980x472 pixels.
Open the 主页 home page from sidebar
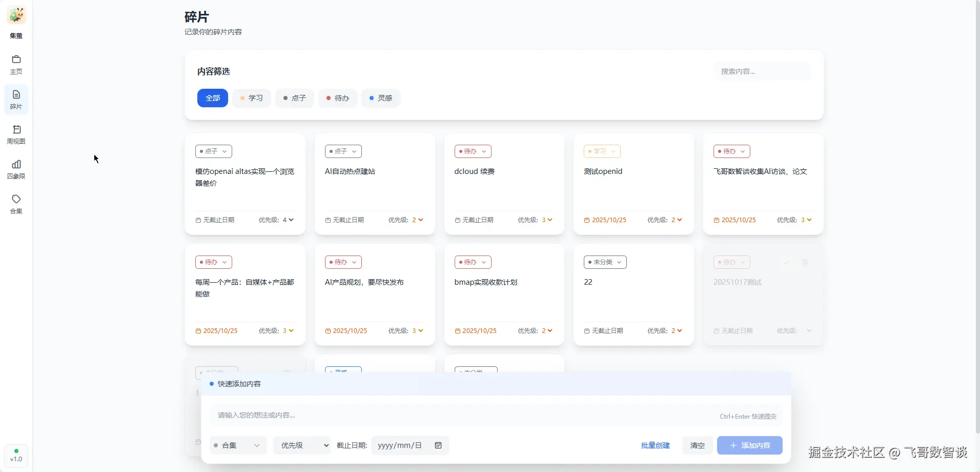click(16, 65)
